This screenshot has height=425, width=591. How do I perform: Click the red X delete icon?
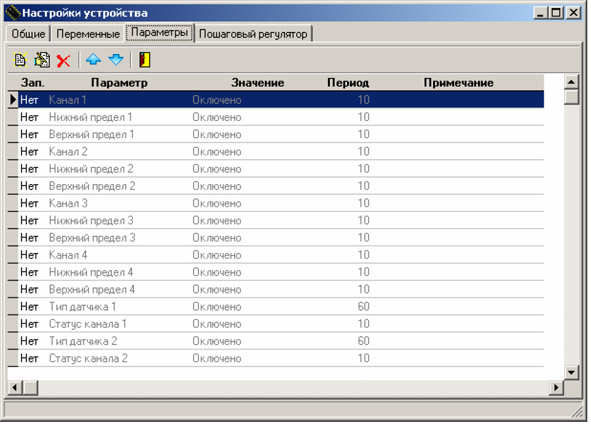63,60
